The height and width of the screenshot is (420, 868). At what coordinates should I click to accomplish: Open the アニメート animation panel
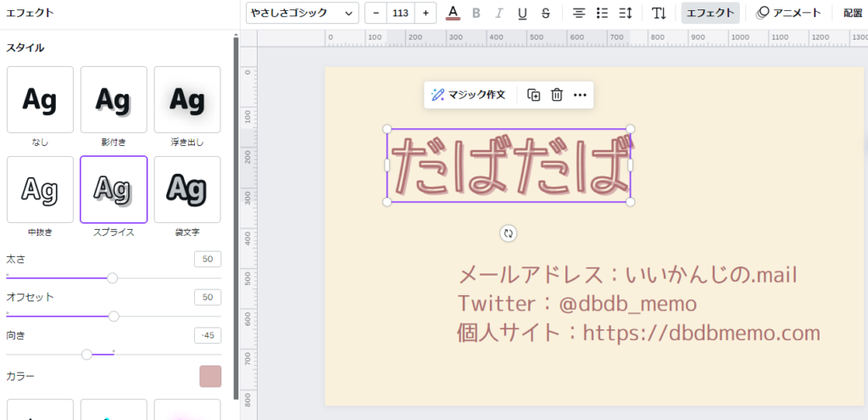pyautogui.click(x=788, y=13)
